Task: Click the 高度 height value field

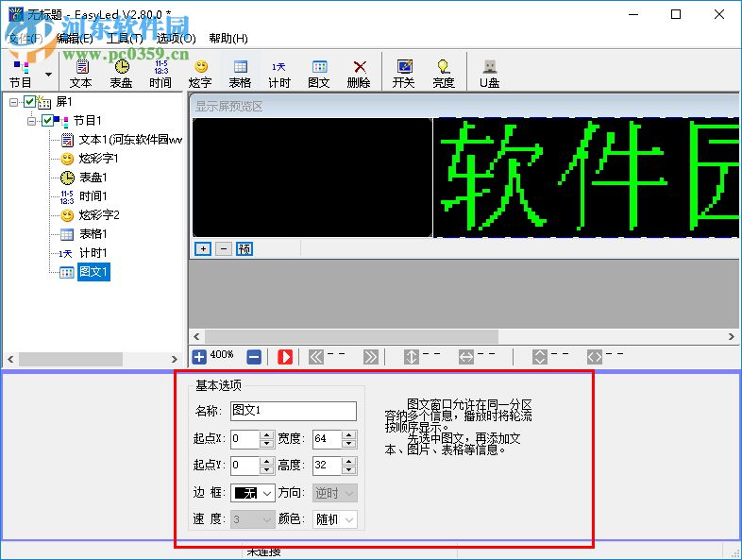Action: [x=327, y=466]
